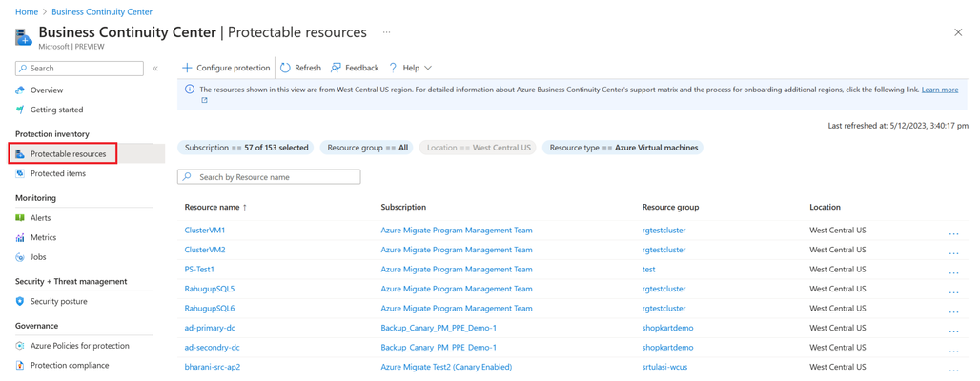Screen dimensions: 980x381
Task: Click the Configure protection button
Action: (x=226, y=68)
